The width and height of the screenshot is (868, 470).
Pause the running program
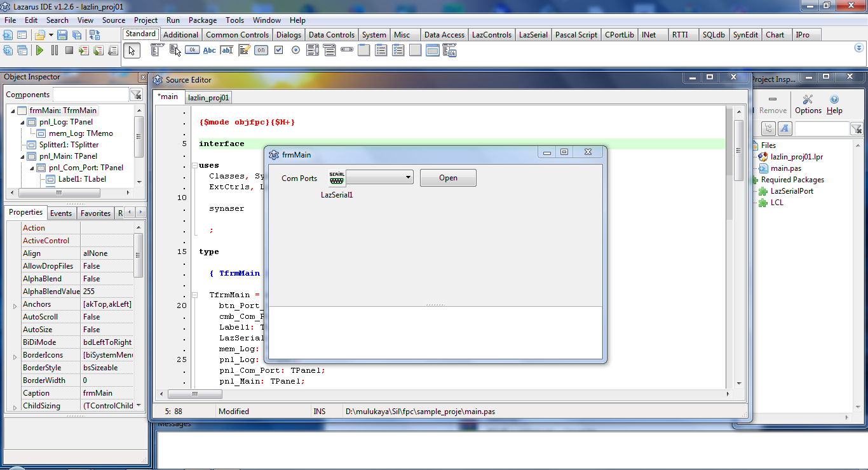(x=54, y=50)
